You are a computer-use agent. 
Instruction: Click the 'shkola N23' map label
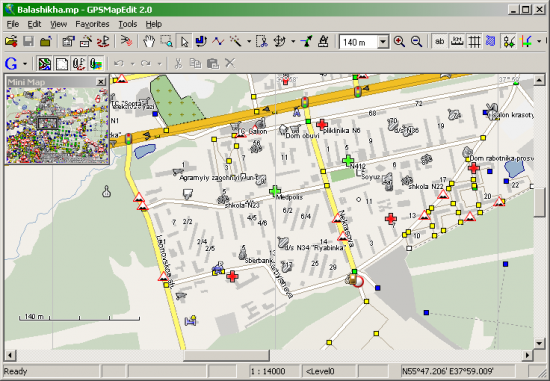[x=241, y=205]
